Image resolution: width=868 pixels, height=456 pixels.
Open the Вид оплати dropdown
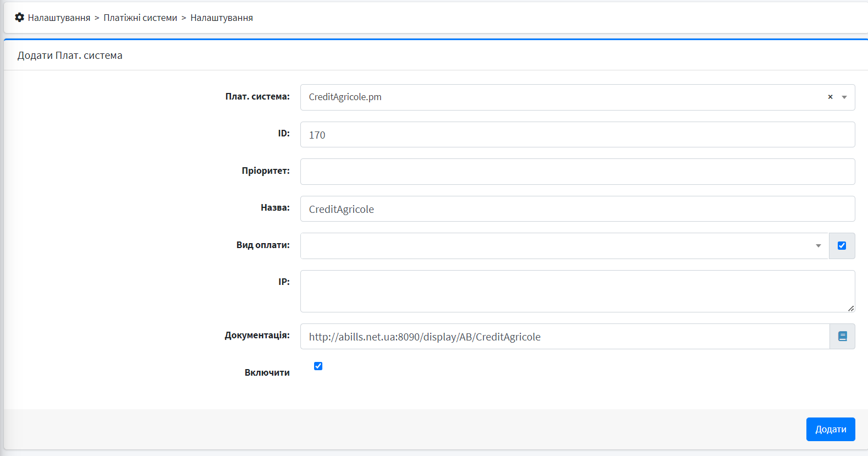click(x=564, y=246)
